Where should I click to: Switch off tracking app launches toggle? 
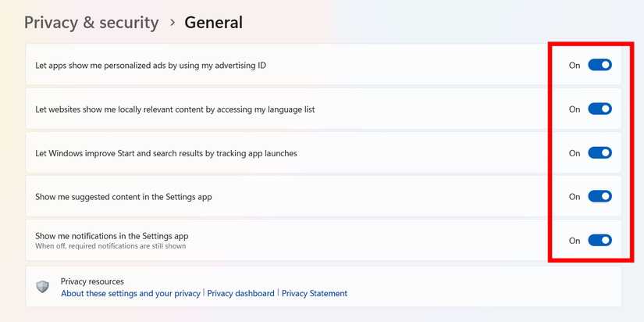point(600,153)
